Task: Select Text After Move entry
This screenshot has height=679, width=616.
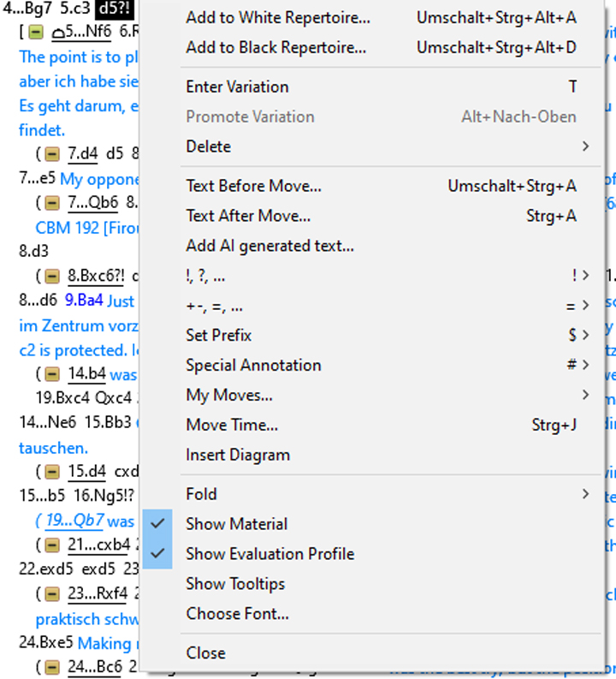Action: point(248,216)
